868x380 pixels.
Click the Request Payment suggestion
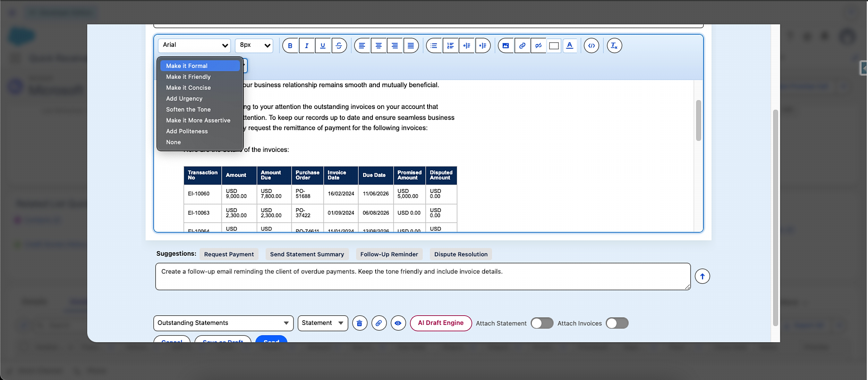click(x=229, y=254)
